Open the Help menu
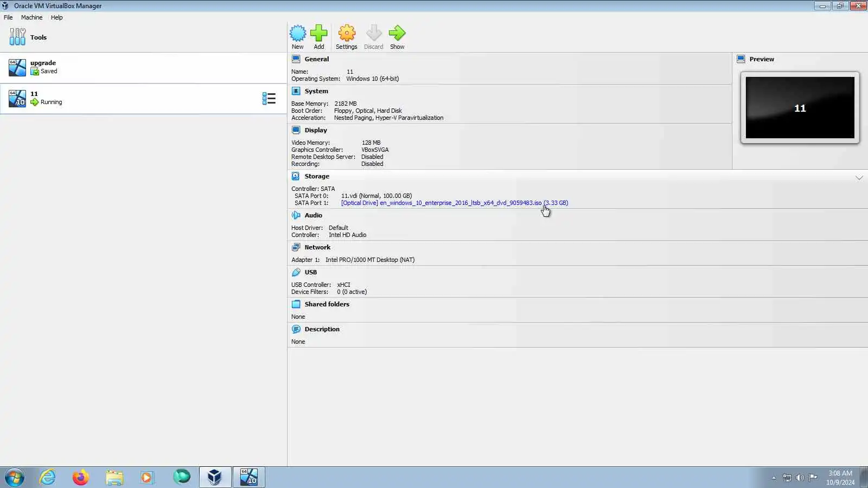Image resolution: width=868 pixels, height=488 pixels. (57, 17)
